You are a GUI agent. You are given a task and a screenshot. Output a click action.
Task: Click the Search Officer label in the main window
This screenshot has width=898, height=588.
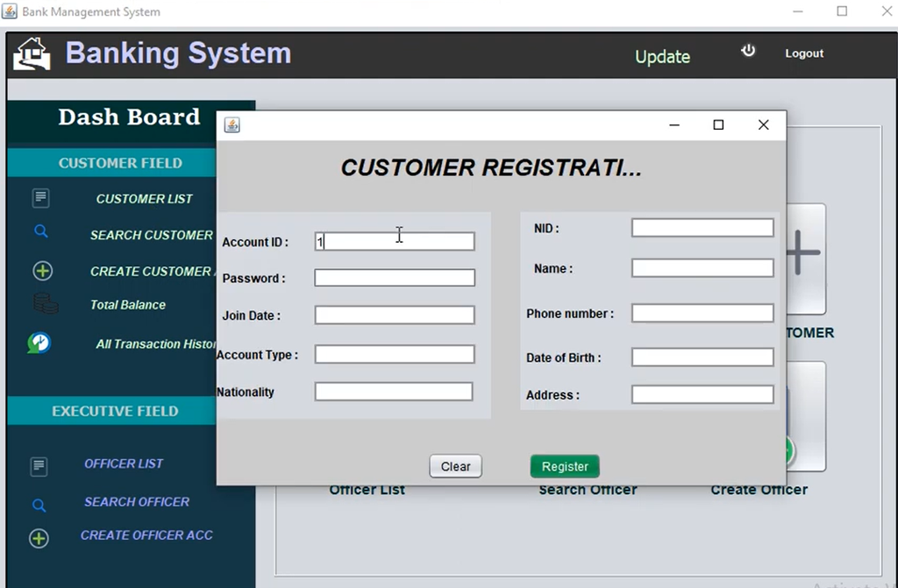point(588,490)
